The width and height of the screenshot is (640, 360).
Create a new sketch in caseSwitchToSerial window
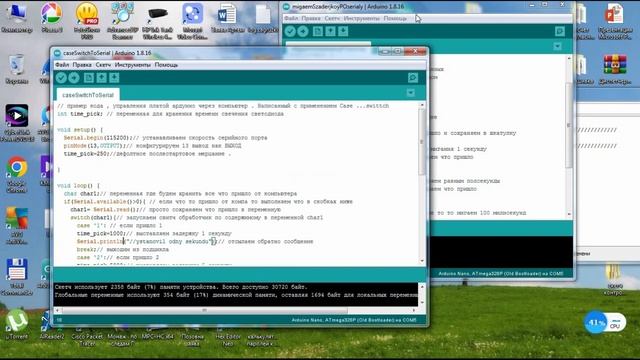click(89, 78)
